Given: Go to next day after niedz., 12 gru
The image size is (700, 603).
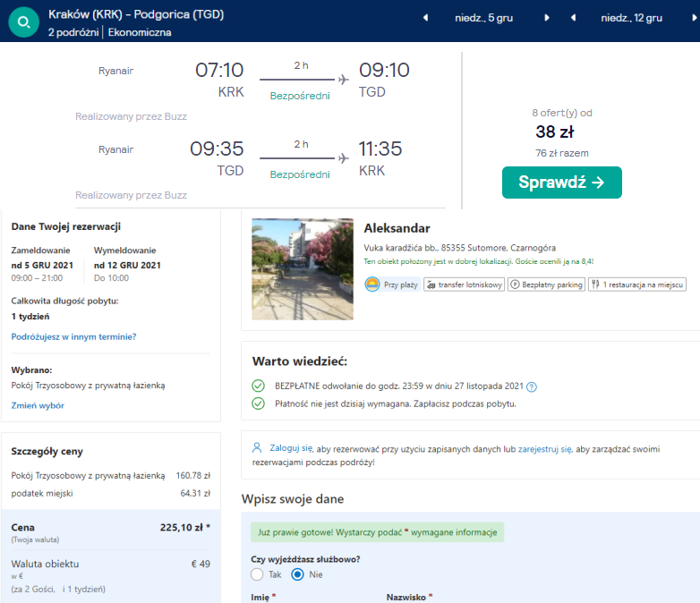Looking at the screenshot, I should [x=695, y=18].
